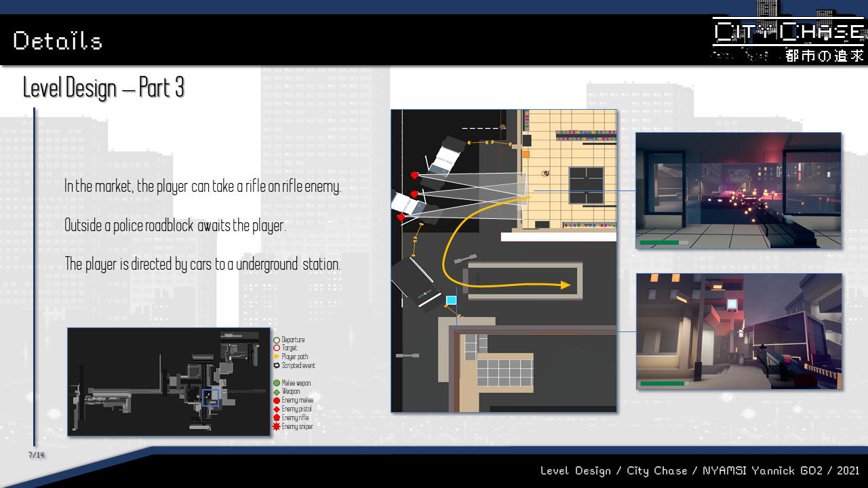Click the yellow player path arrowhead
The height and width of the screenshot is (488, 868).
(566, 285)
